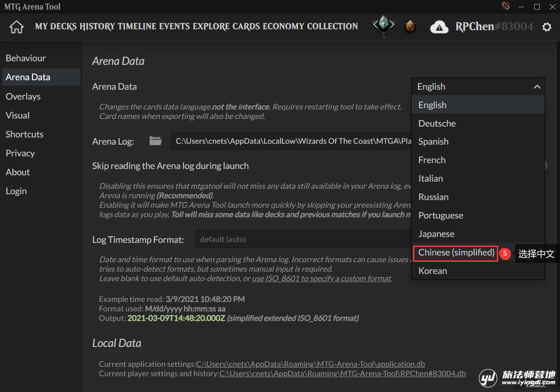Open the Overlays settings section
Viewport: 560px width, 392px height.
point(41,96)
